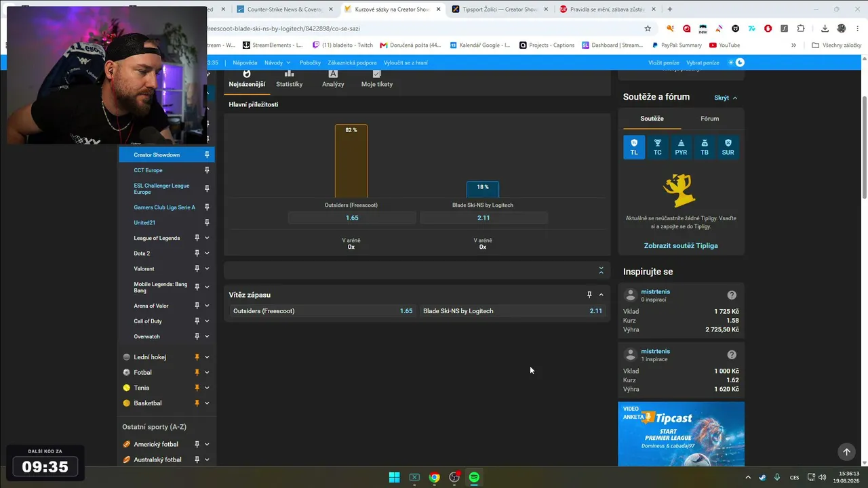This screenshot has height=488, width=868.
Task: Expand the Basketbal sport section
Action: click(x=207, y=403)
